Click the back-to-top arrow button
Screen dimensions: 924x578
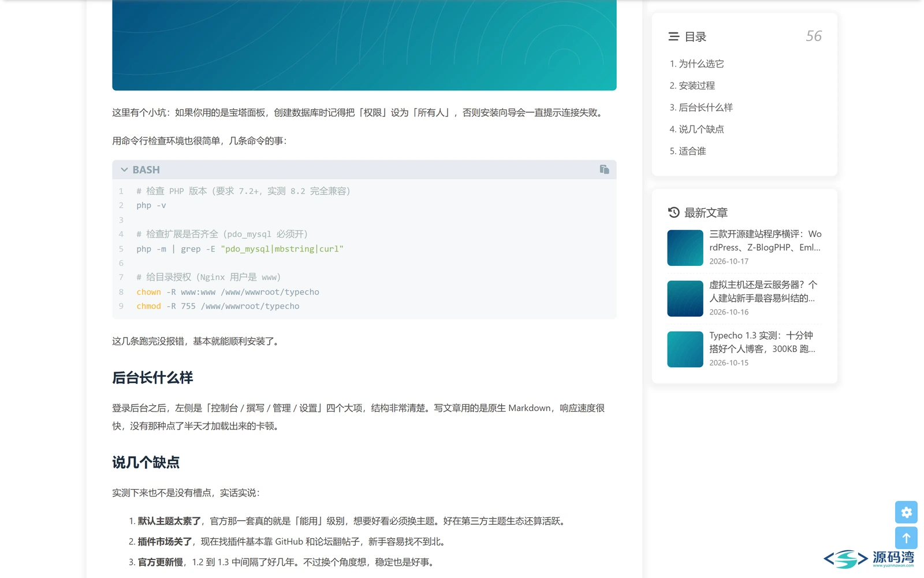point(906,538)
